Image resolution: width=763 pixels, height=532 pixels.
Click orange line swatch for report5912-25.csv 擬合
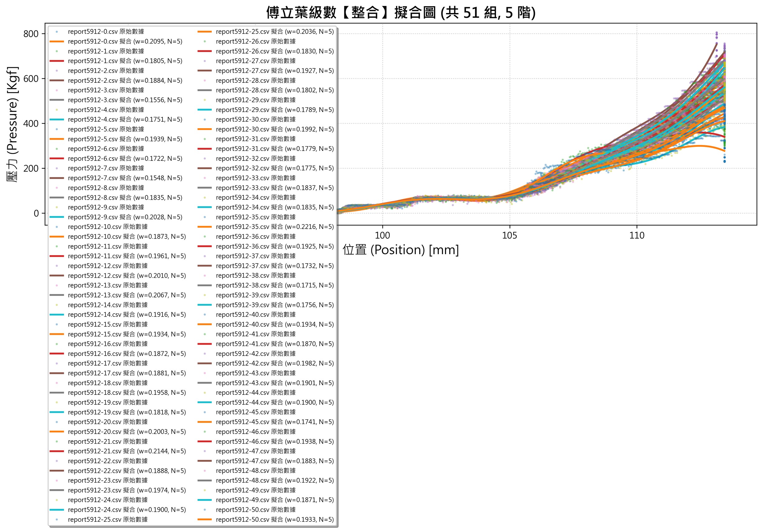[x=205, y=32]
